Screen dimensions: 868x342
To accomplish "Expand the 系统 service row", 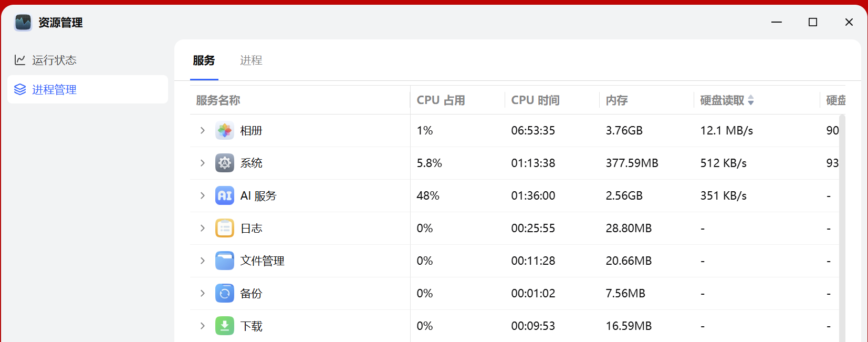I will 203,163.
